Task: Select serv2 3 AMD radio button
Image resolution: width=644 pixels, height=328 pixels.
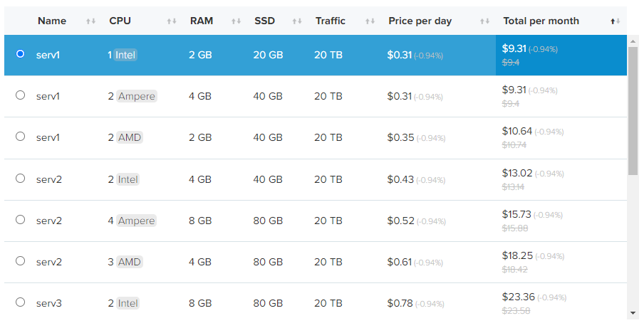Action: click(20, 261)
